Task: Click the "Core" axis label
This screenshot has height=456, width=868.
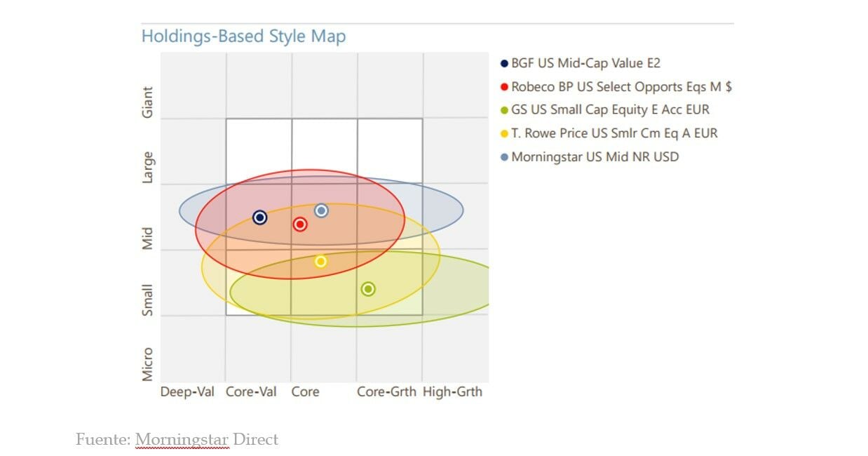Action: (x=306, y=392)
